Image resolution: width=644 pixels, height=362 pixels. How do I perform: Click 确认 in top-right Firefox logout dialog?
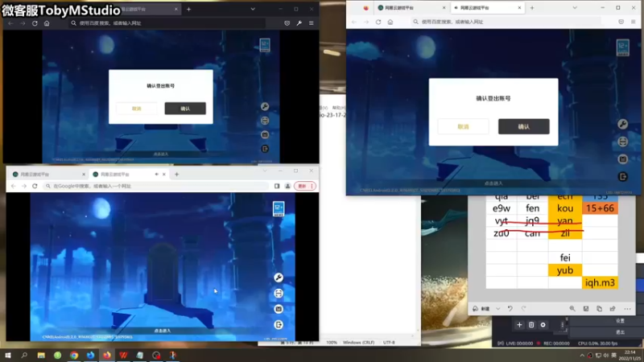click(x=524, y=126)
